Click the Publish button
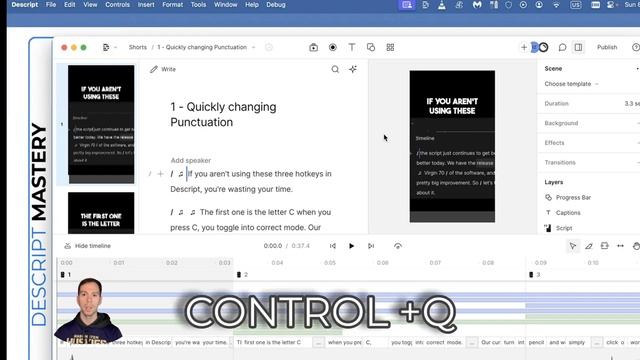The height and width of the screenshot is (360, 640). [607, 47]
